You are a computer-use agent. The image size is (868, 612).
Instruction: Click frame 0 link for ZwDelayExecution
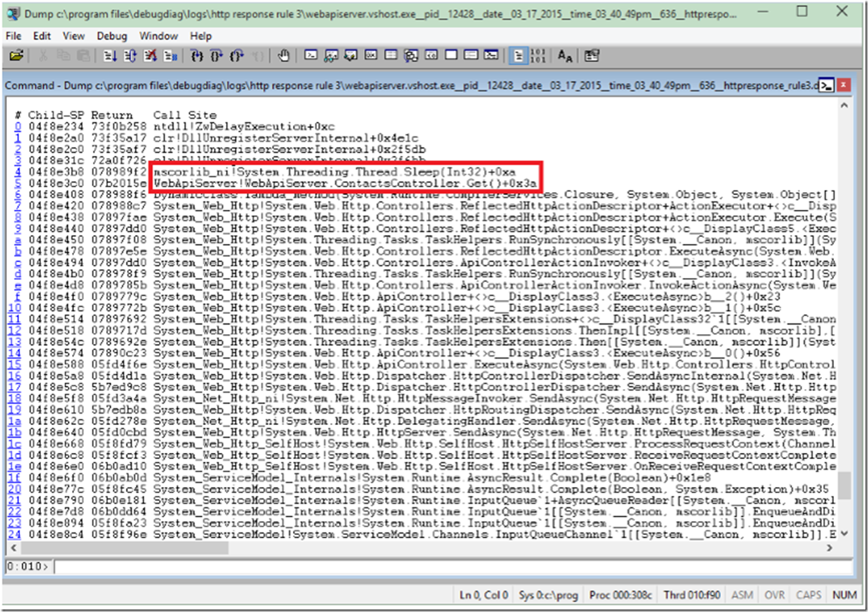pyautogui.click(x=18, y=126)
